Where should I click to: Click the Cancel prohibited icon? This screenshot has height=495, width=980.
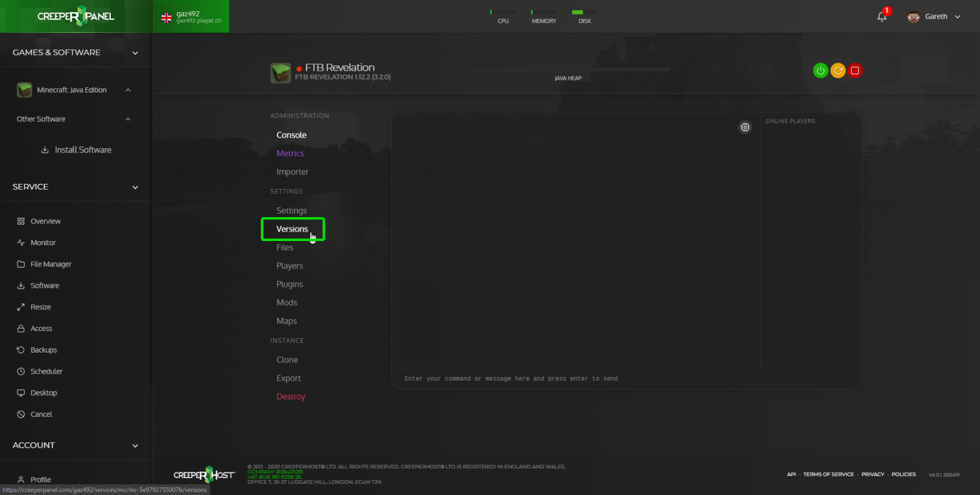pyautogui.click(x=21, y=414)
